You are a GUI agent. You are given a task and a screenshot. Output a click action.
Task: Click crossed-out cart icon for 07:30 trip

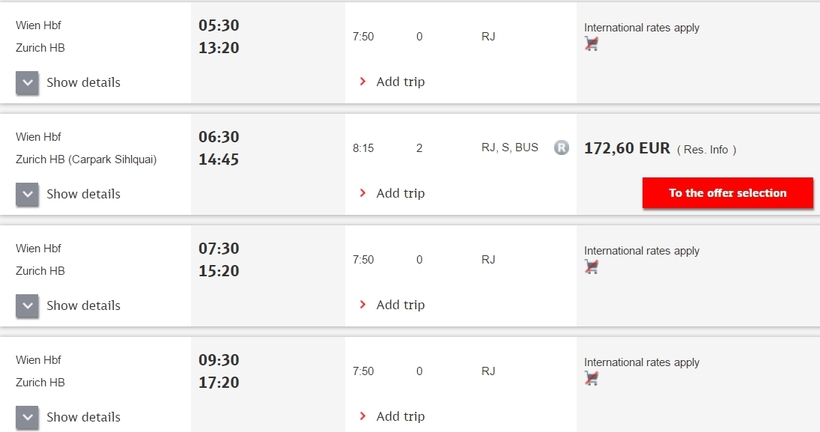click(x=591, y=267)
